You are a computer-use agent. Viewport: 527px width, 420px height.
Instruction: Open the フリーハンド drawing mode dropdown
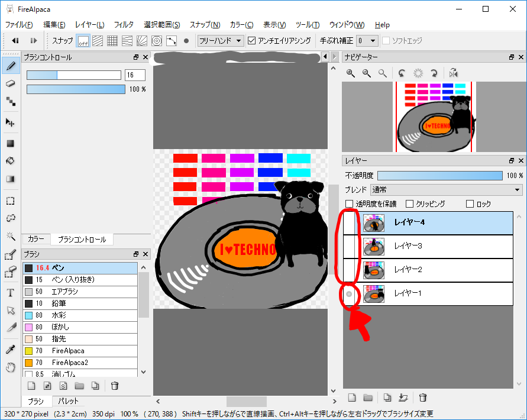(220, 41)
